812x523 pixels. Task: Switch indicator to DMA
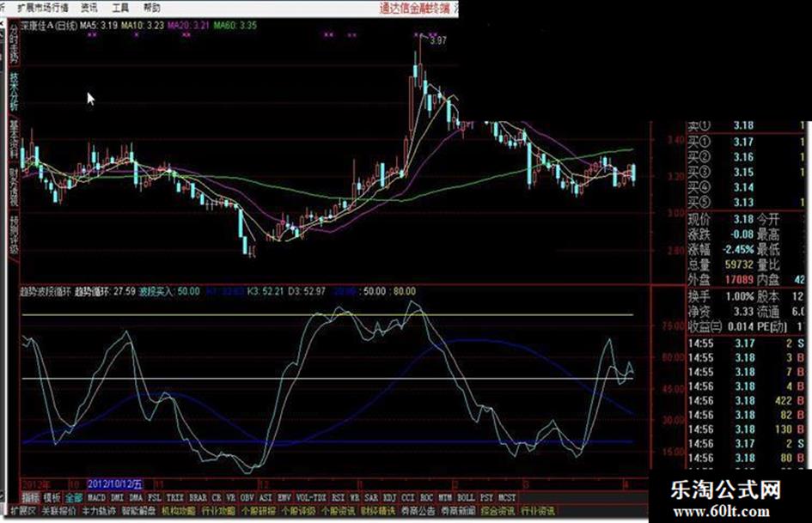click(136, 497)
